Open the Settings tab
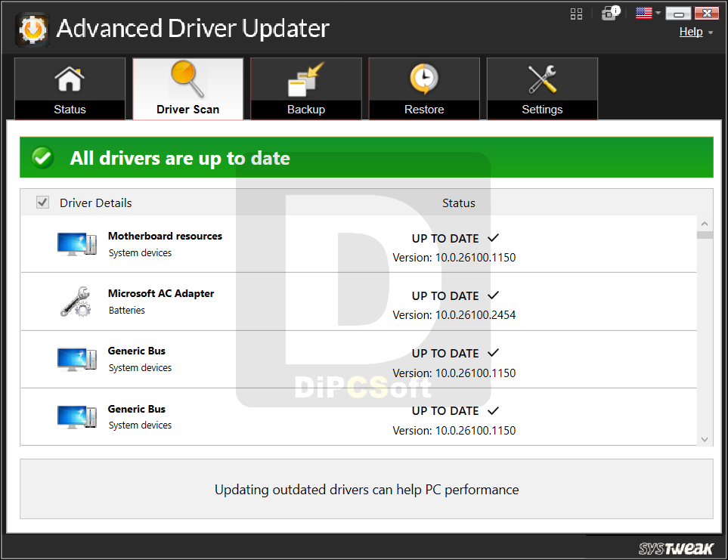 click(542, 88)
